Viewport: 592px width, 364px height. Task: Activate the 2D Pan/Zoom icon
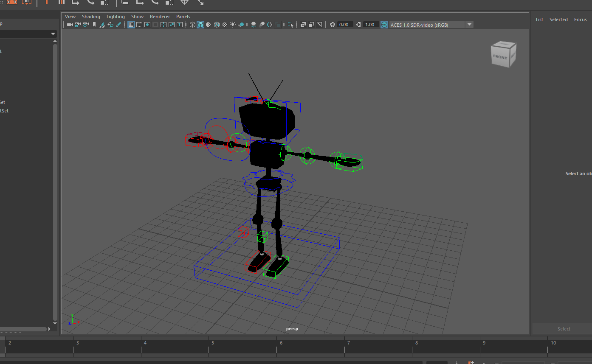coord(110,25)
